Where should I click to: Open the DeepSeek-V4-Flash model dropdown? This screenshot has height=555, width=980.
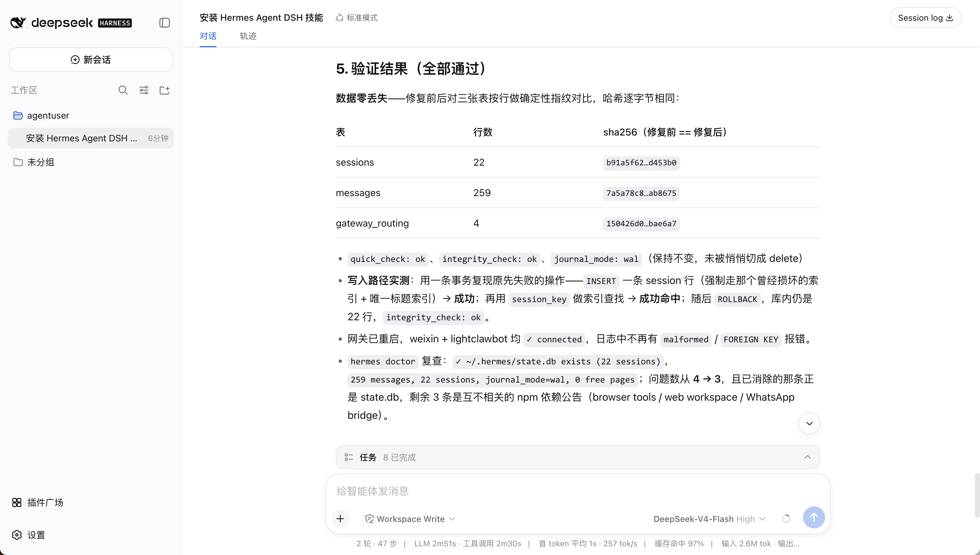click(709, 519)
